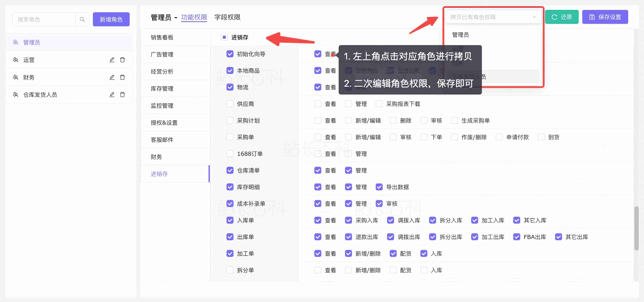Uncheck the 仓库清单 checkbox

click(230, 170)
